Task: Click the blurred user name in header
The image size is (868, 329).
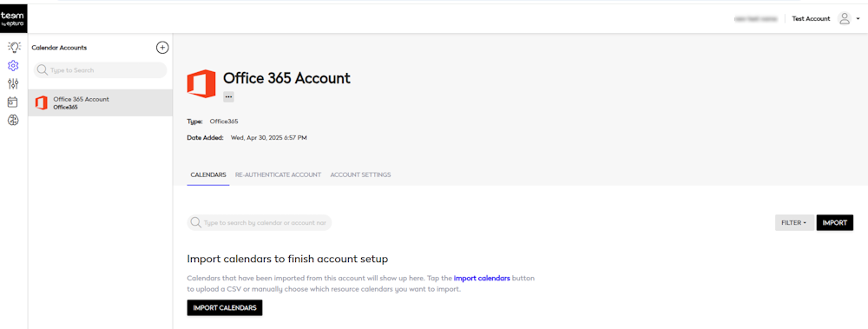Action: point(755,19)
